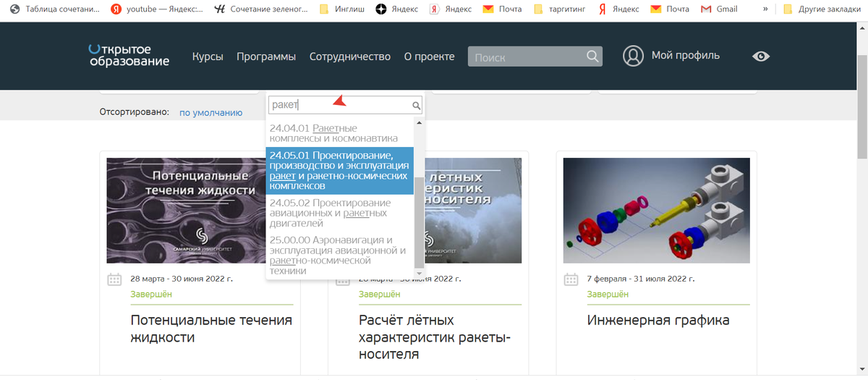Open the Gmail bookmark
Screen dimensions: 868x380
click(719, 9)
